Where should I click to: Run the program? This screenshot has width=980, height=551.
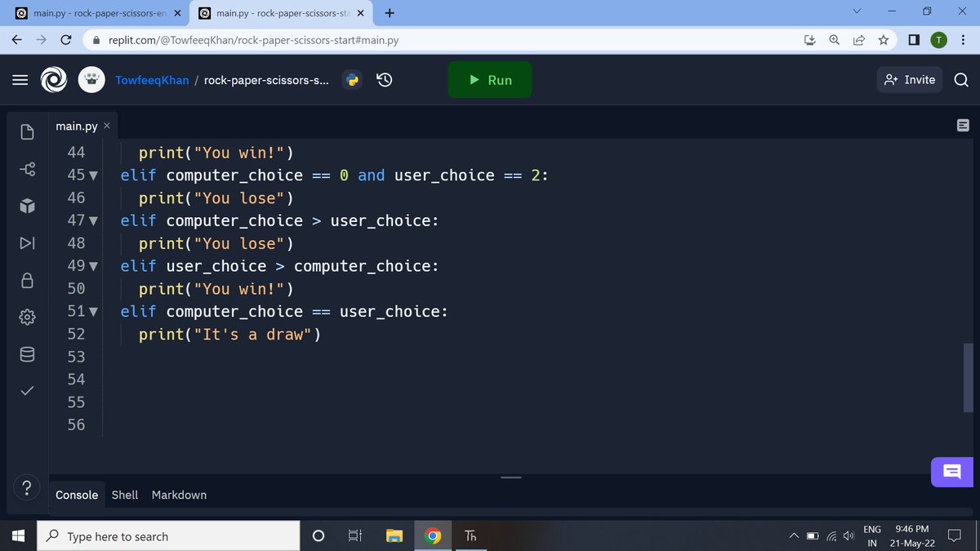click(x=490, y=80)
